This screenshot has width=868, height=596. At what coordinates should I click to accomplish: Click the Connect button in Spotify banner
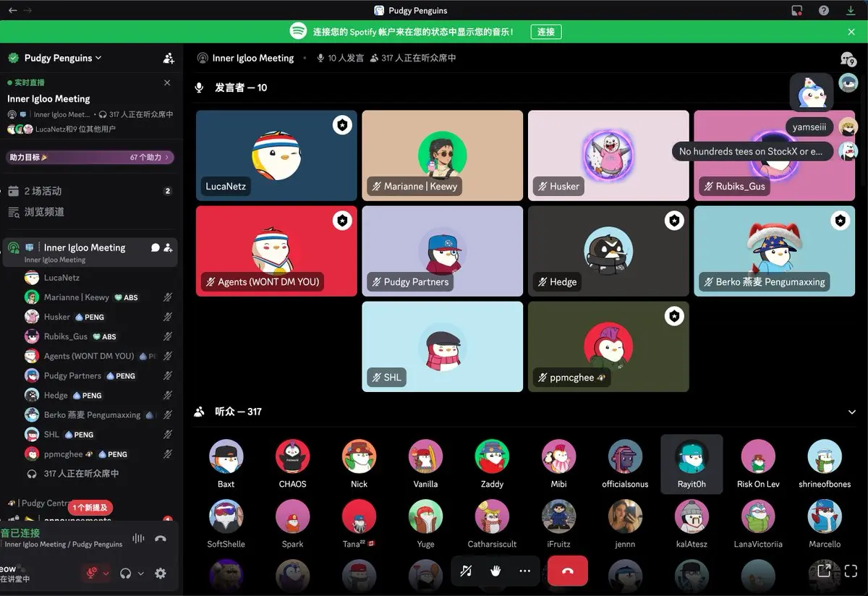pos(546,32)
